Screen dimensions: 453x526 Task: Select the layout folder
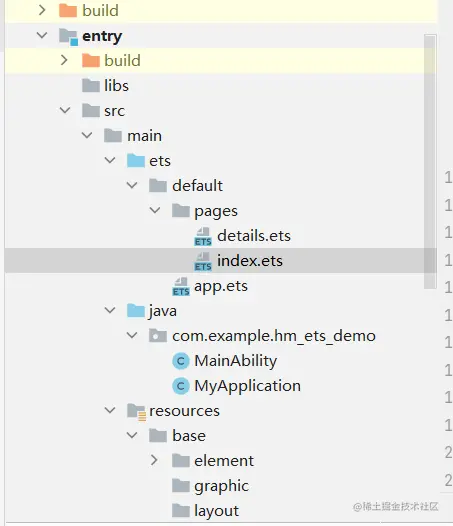click(205, 511)
